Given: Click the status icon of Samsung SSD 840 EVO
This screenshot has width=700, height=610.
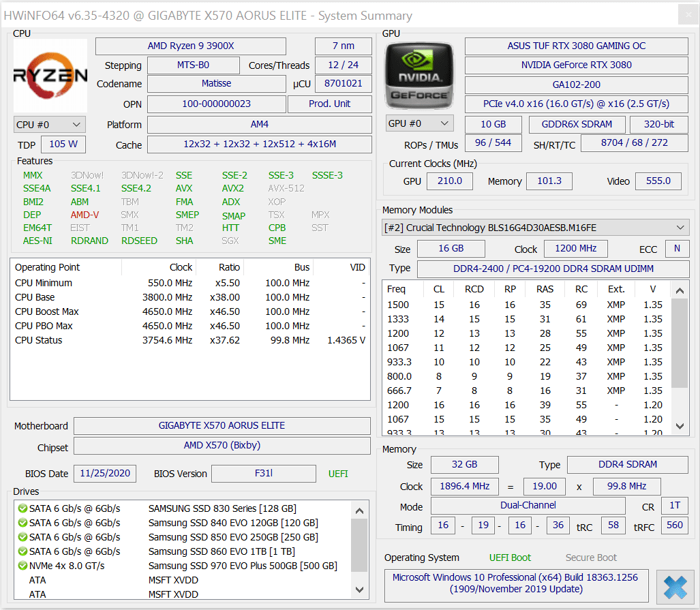Looking at the screenshot, I should [x=22, y=523].
